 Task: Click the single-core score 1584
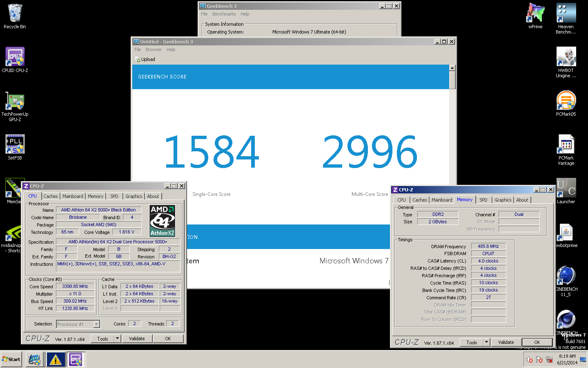click(x=211, y=152)
